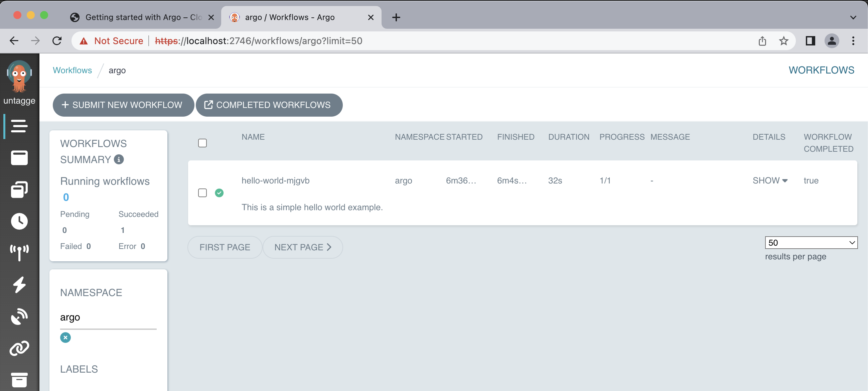This screenshot has width=868, height=391.
Task: Return to FIRST PAGE of workflows
Action: [x=224, y=247]
